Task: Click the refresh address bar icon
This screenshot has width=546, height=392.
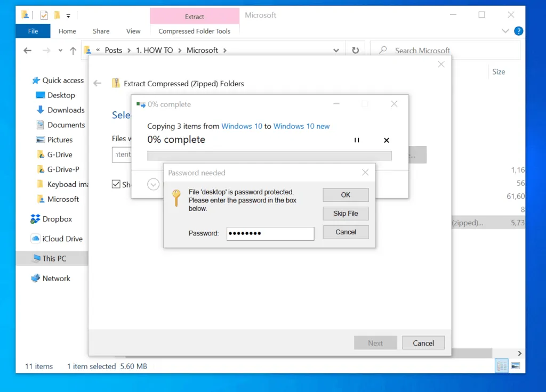Action: (x=355, y=51)
